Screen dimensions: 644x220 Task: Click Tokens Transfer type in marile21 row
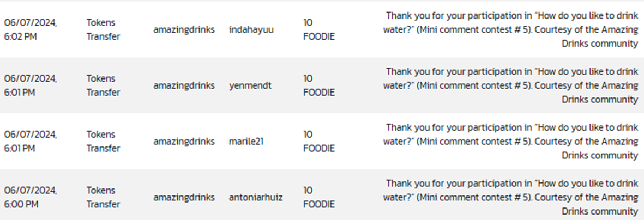pyautogui.click(x=103, y=142)
